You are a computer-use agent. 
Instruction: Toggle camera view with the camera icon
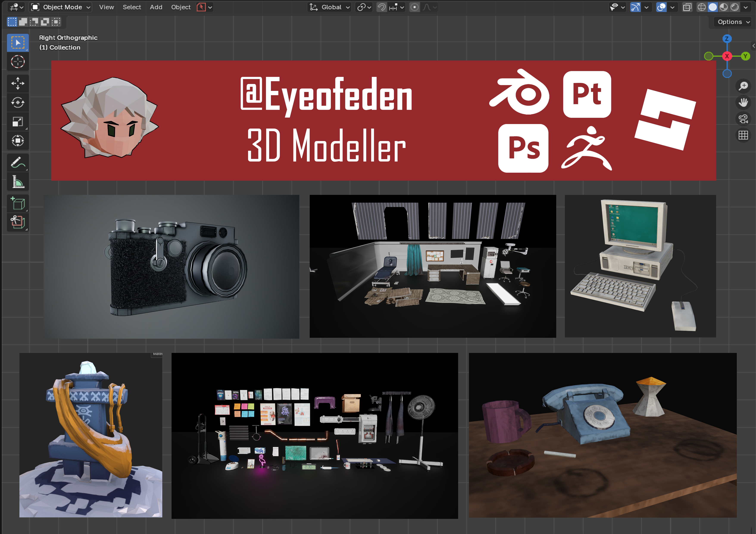[743, 119]
